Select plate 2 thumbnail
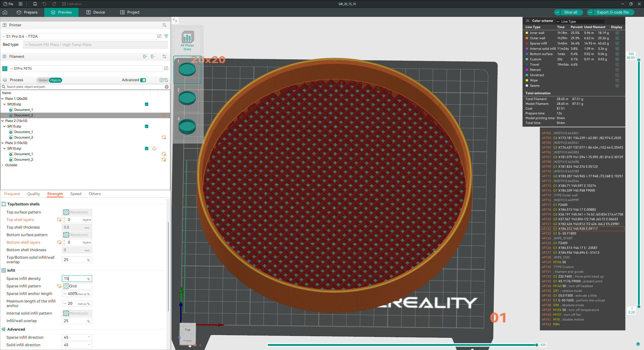Image resolution: width=644 pixels, height=350 pixels. [x=187, y=98]
